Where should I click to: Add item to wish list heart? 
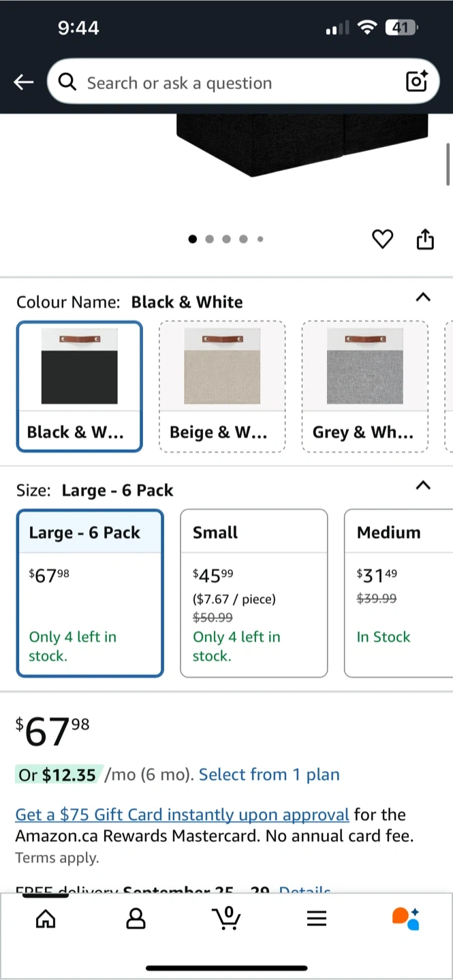tap(382, 240)
